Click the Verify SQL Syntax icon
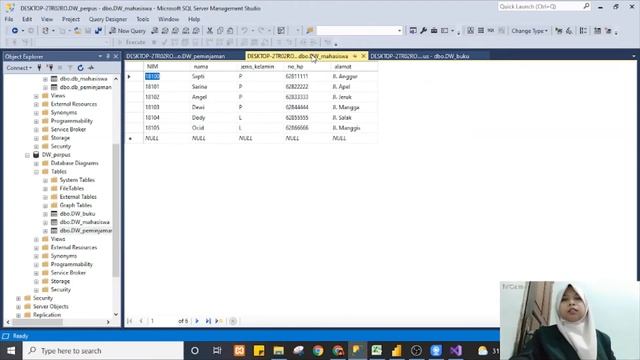Image resolution: width=640 pixels, height=360 pixels. coord(569,31)
